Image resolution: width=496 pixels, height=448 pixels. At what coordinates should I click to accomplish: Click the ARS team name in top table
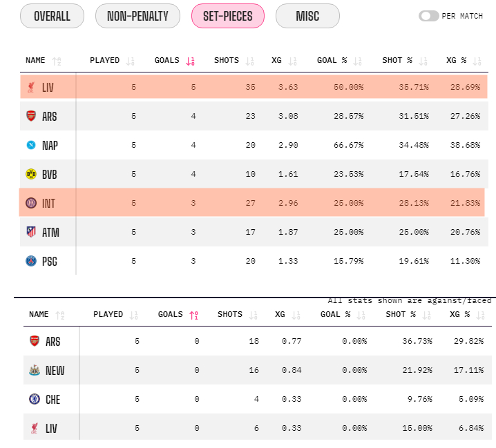(49, 116)
